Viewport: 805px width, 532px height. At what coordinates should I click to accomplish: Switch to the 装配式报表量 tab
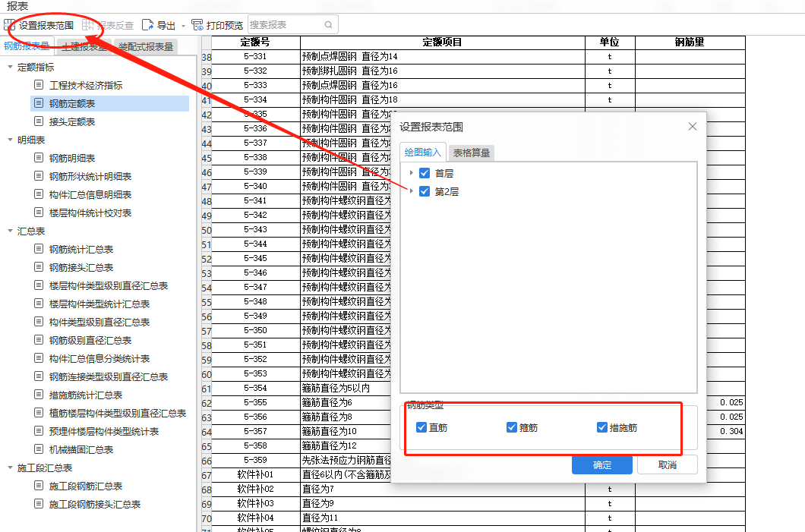coord(146,47)
